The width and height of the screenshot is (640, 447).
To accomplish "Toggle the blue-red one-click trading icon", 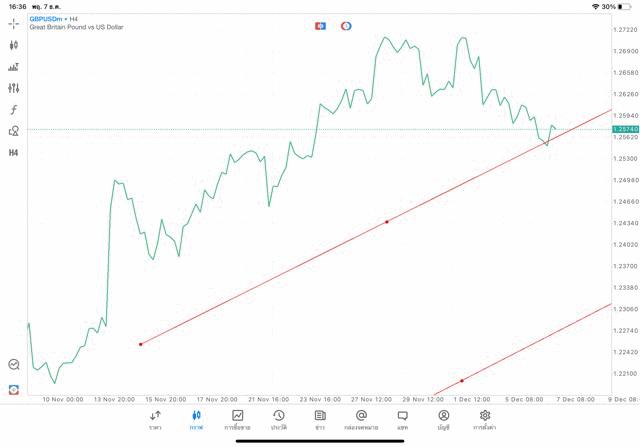I will coord(320,25).
